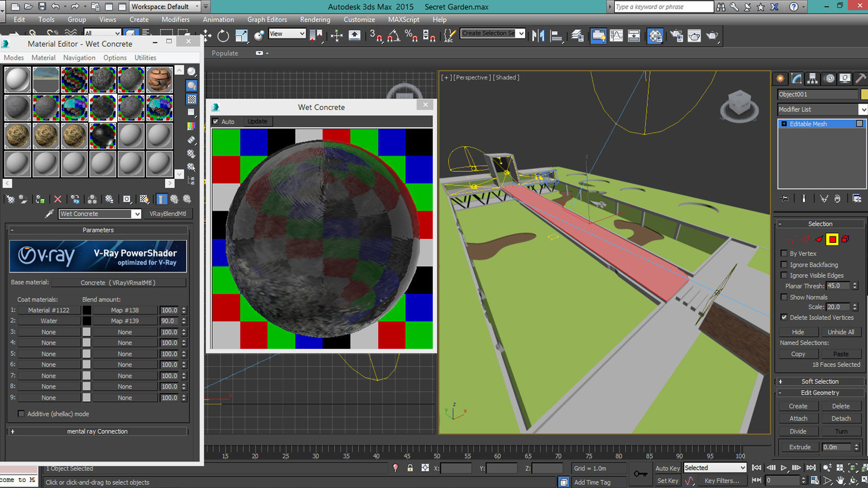Click the object color swatch beside Object001
Viewport: 868px width, 488px height.
(864, 94)
